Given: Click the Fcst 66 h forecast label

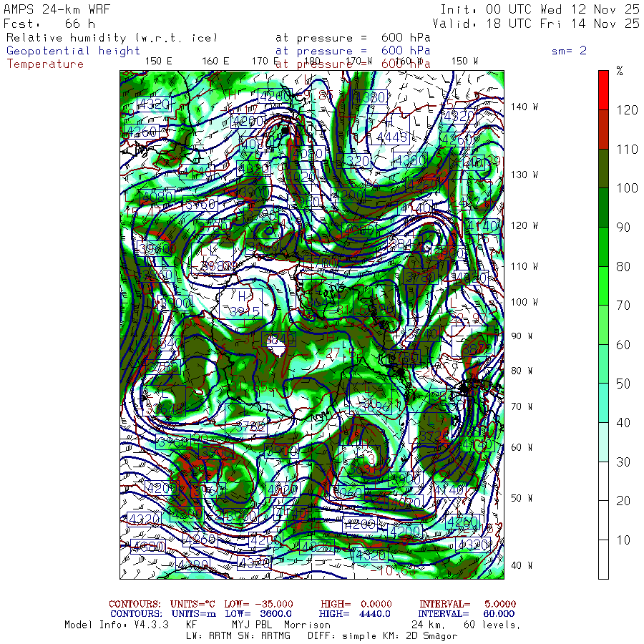Looking at the screenshot, I should pyautogui.click(x=49, y=24).
